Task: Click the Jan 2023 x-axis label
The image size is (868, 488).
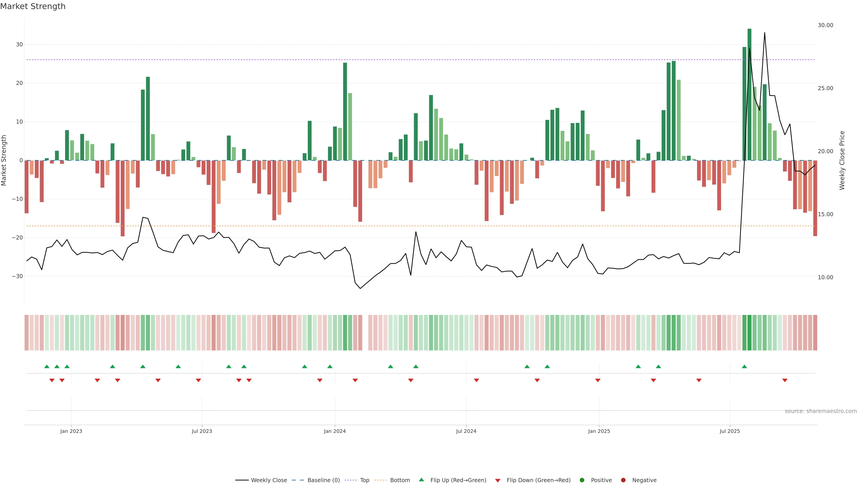Action: [x=71, y=431]
